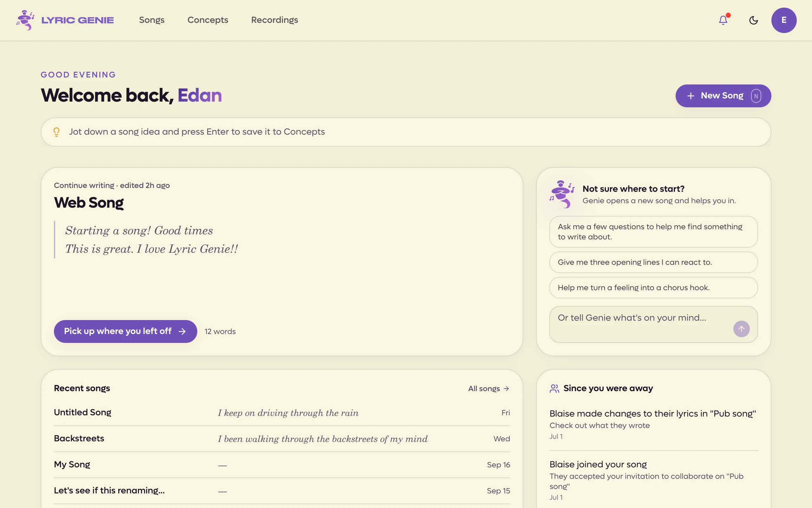The height and width of the screenshot is (508, 812).
Task: Open the user avatar E menu
Action: point(784,20)
